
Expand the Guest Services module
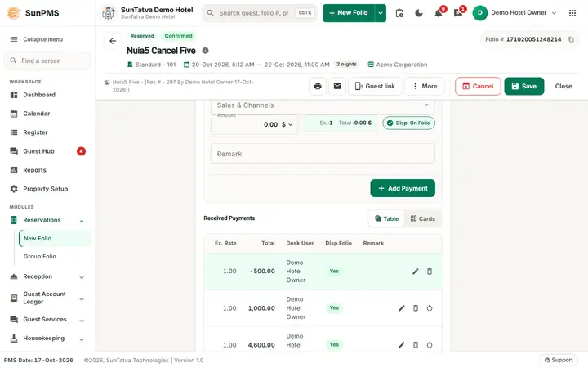tap(82, 321)
